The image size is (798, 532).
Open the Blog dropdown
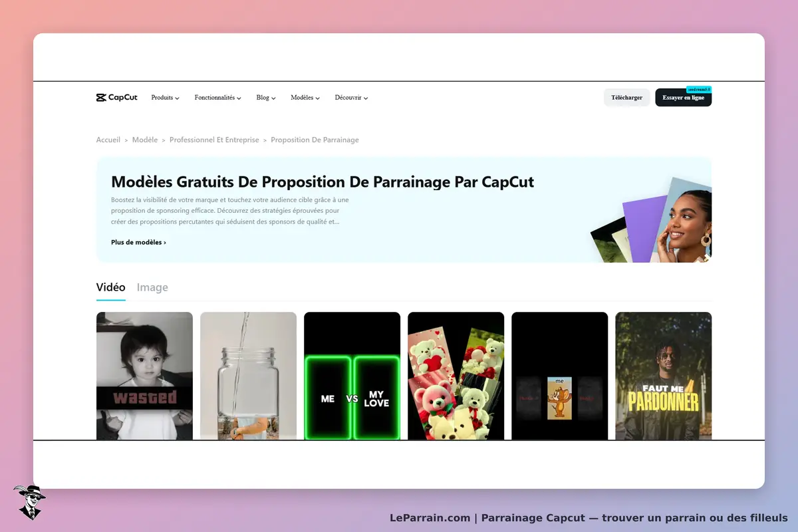point(266,98)
